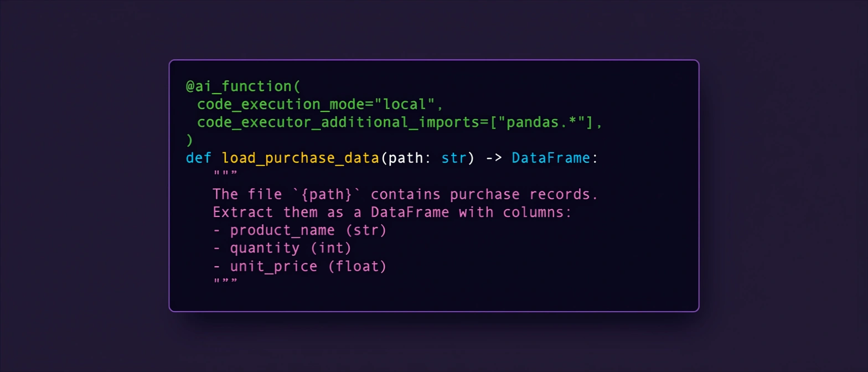Click the -> return arrow

[494, 158]
